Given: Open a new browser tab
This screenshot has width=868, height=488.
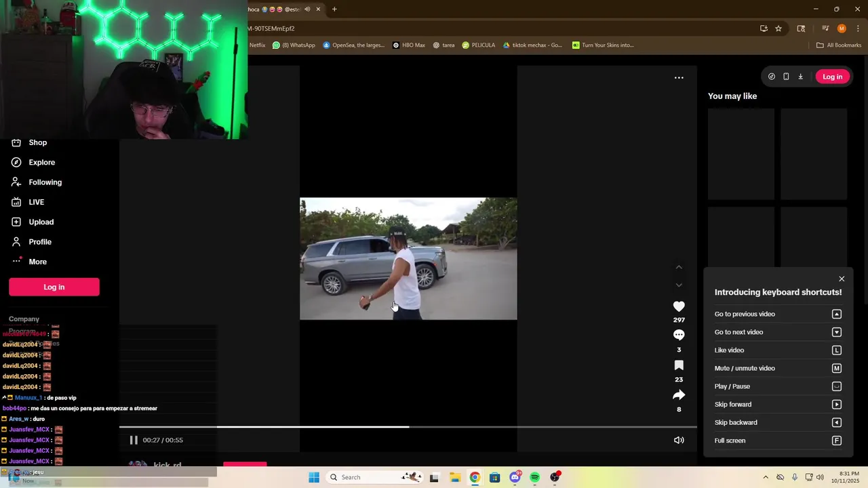Looking at the screenshot, I should click(334, 9).
